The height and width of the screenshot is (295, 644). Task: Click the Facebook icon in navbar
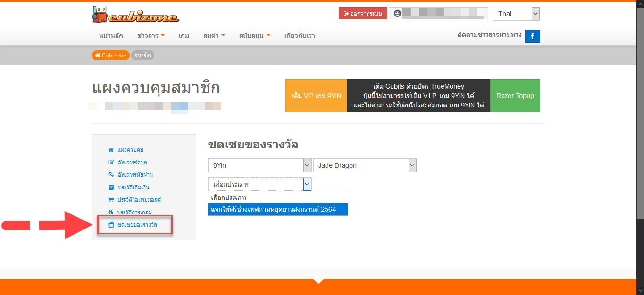point(533,36)
